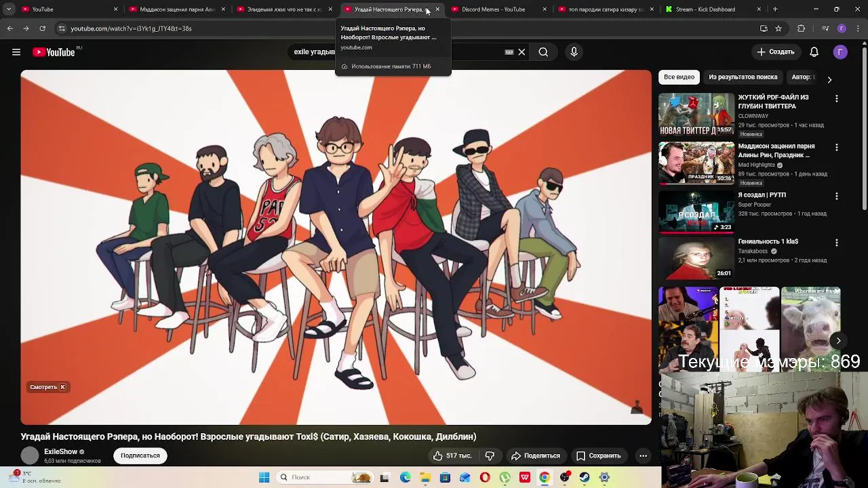
Task: Dislike the video
Action: (x=490, y=455)
